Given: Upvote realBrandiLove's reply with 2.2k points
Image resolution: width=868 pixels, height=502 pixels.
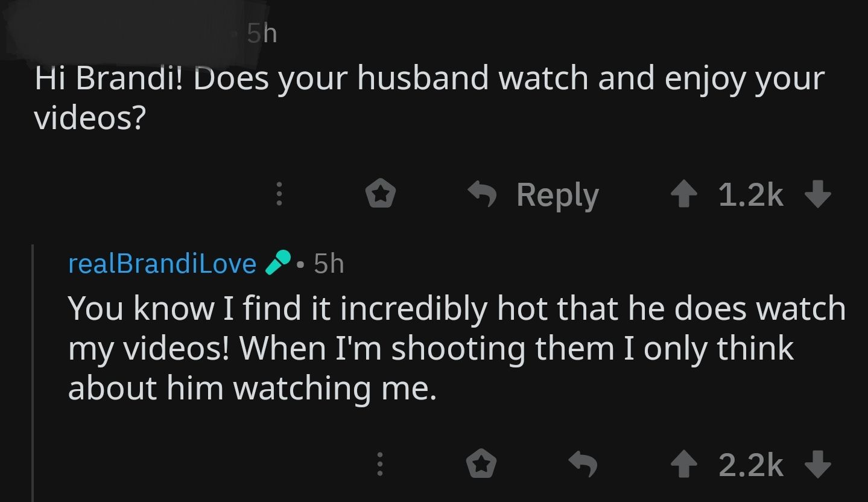Looking at the screenshot, I should 684,465.
